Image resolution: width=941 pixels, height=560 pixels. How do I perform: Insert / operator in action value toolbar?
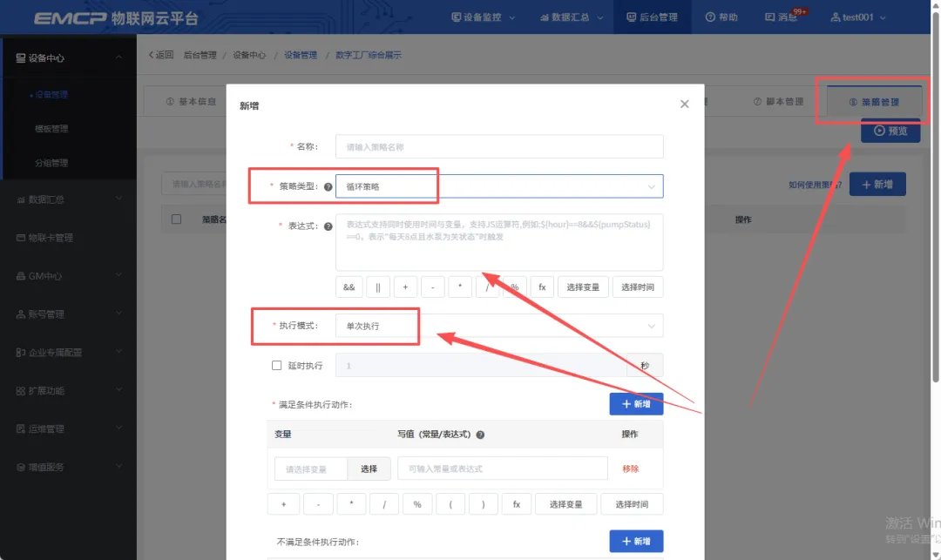(x=384, y=504)
